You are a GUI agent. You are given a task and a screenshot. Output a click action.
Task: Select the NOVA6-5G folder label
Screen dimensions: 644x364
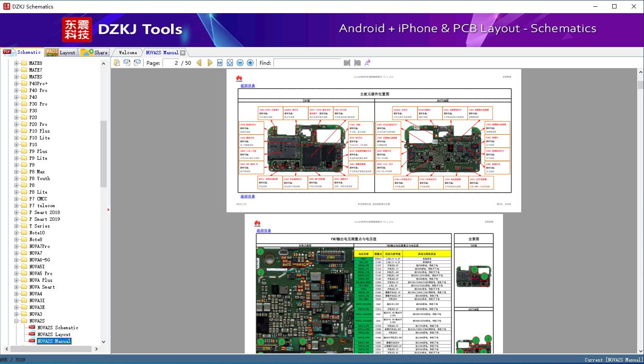pos(39,260)
